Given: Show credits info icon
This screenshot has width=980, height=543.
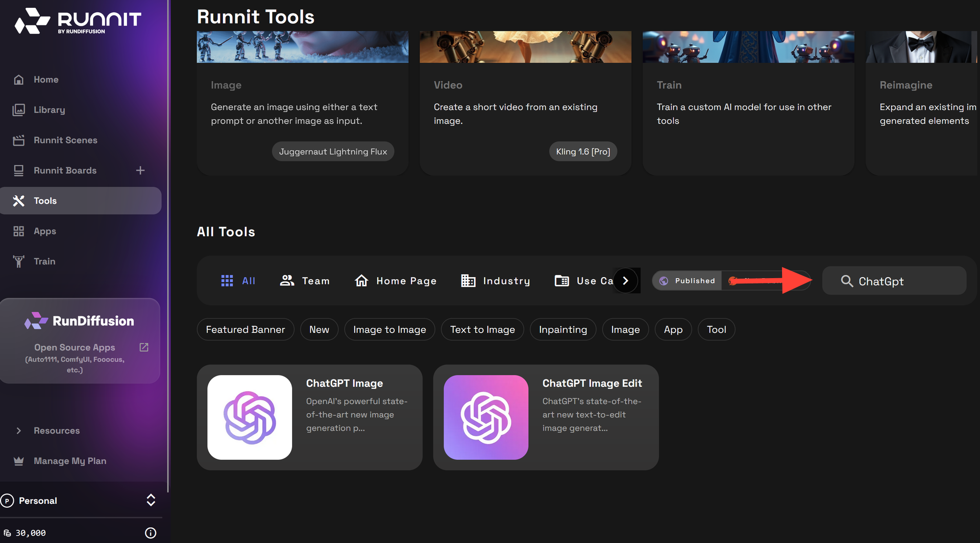Looking at the screenshot, I should (150, 533).
